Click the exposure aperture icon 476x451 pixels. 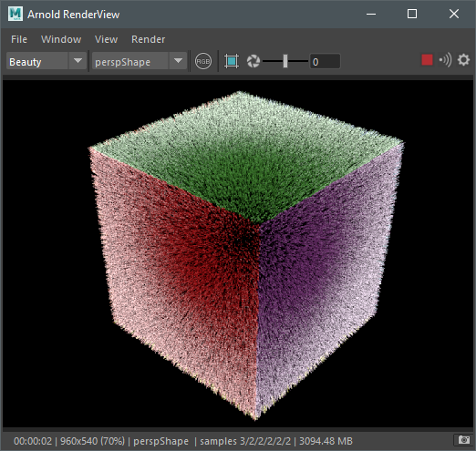pos(254,61)
